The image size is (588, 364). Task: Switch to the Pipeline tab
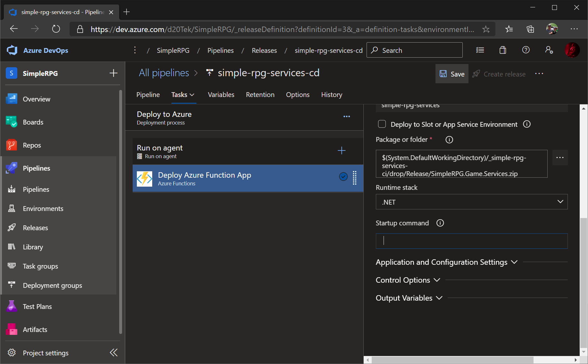pyautogui.click(x=148, y=95)
